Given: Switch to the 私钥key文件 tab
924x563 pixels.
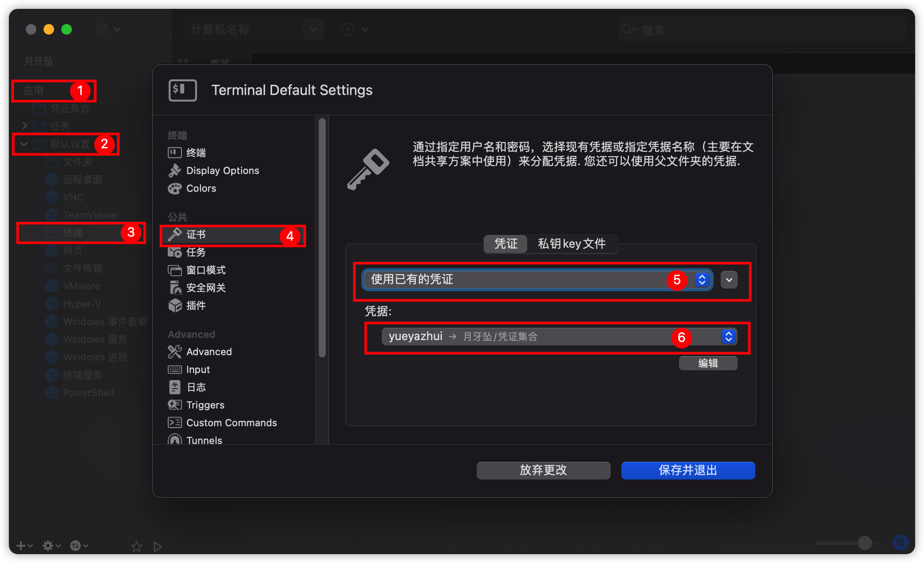Looking at the screenshot, I should pos(572,244).
